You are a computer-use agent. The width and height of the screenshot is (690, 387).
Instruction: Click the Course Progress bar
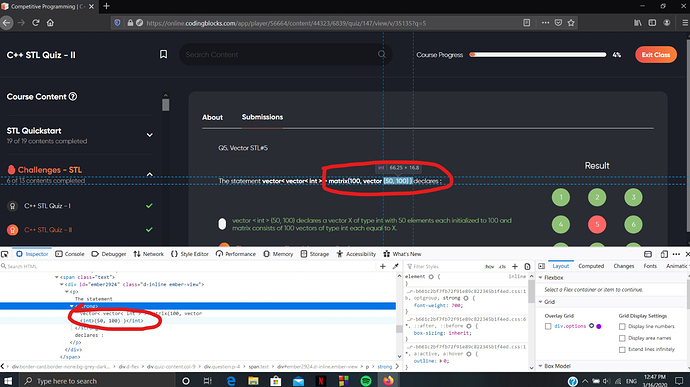click(538, 55)
